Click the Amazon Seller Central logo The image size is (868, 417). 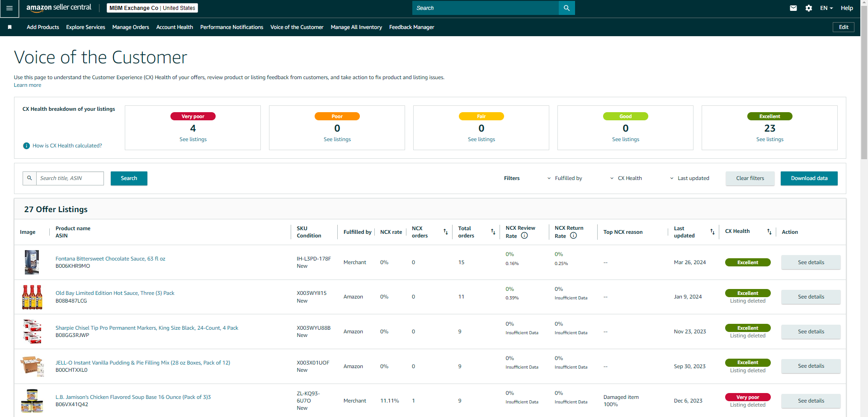[59, 8]
